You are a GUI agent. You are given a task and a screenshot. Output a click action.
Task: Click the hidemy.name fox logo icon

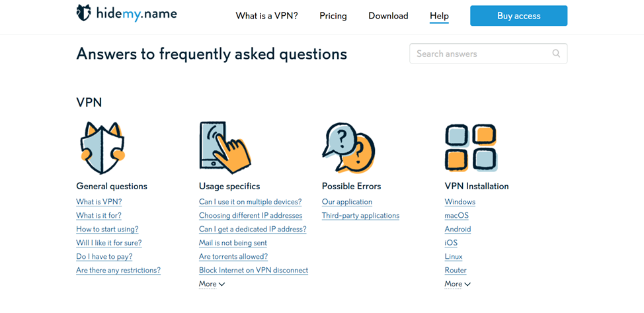click(x=83, y=13)
